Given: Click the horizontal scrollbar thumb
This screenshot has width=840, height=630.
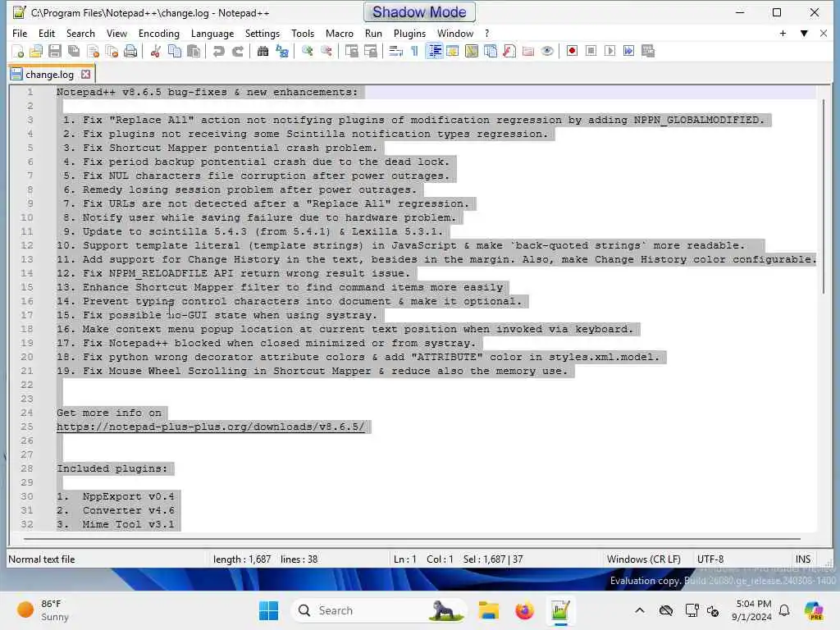Looking at the screenshot, I should (x=412, y=538).
